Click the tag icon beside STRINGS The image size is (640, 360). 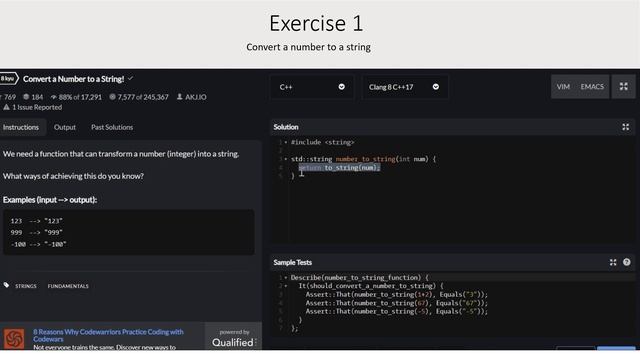(7, 285)
